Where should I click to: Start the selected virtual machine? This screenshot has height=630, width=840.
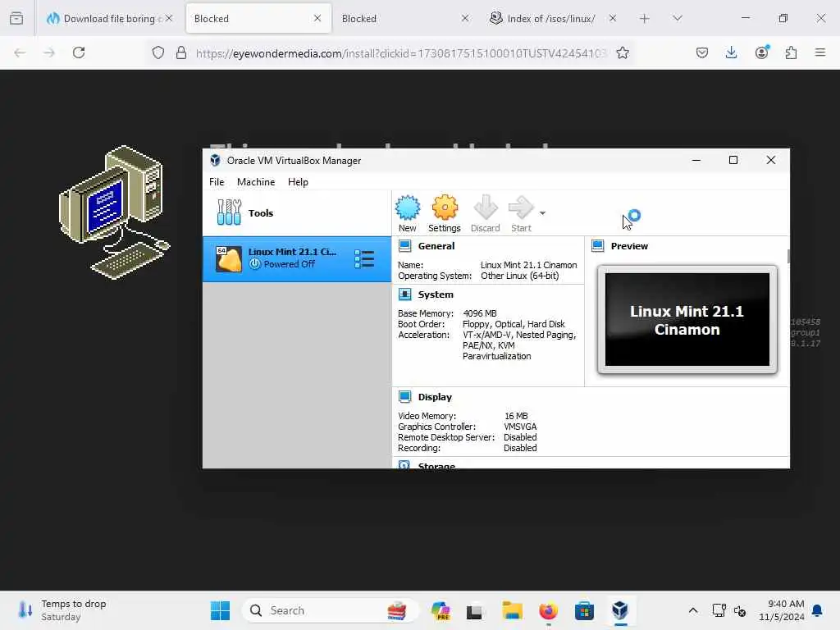[x=521, y=213]
